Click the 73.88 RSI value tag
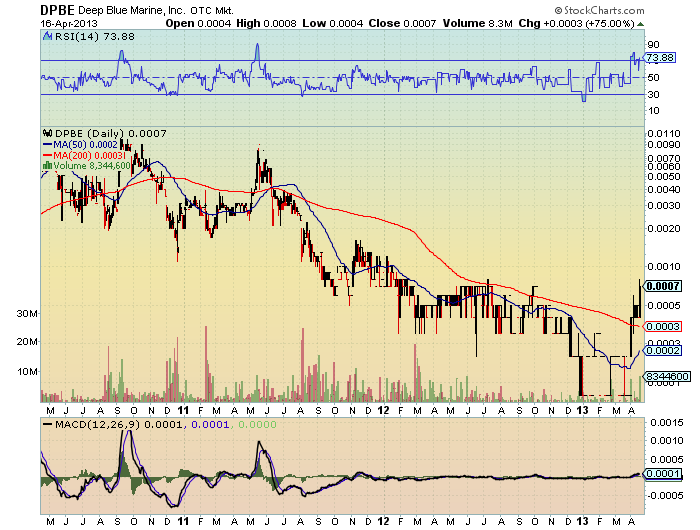 click(x=660, y=57)
